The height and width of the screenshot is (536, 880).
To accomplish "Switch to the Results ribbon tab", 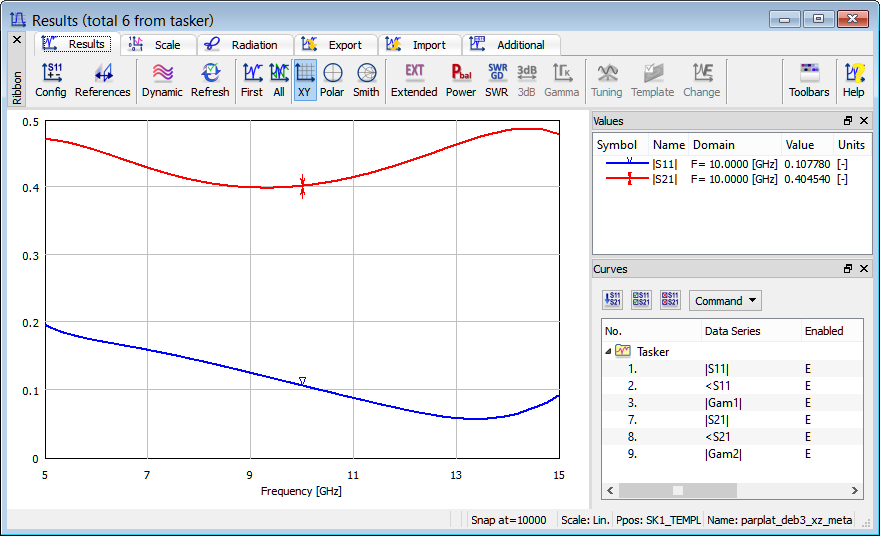I will 76,44.
